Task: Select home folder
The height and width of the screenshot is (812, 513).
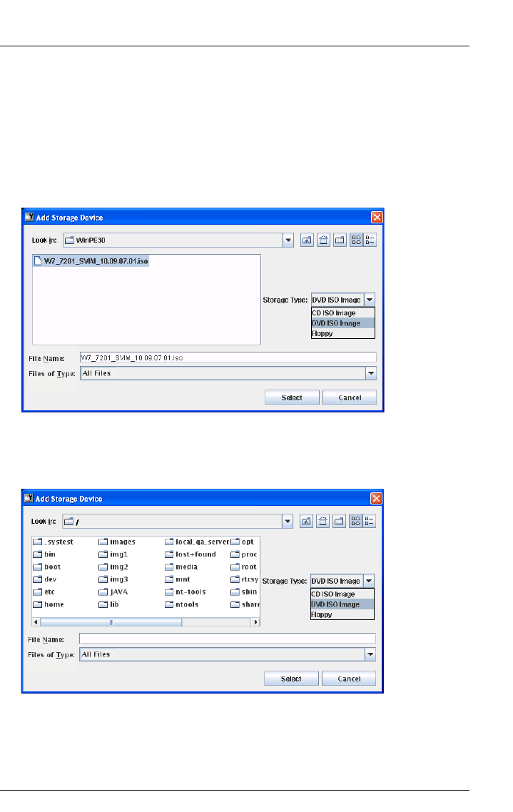Action: coord(49,605)
